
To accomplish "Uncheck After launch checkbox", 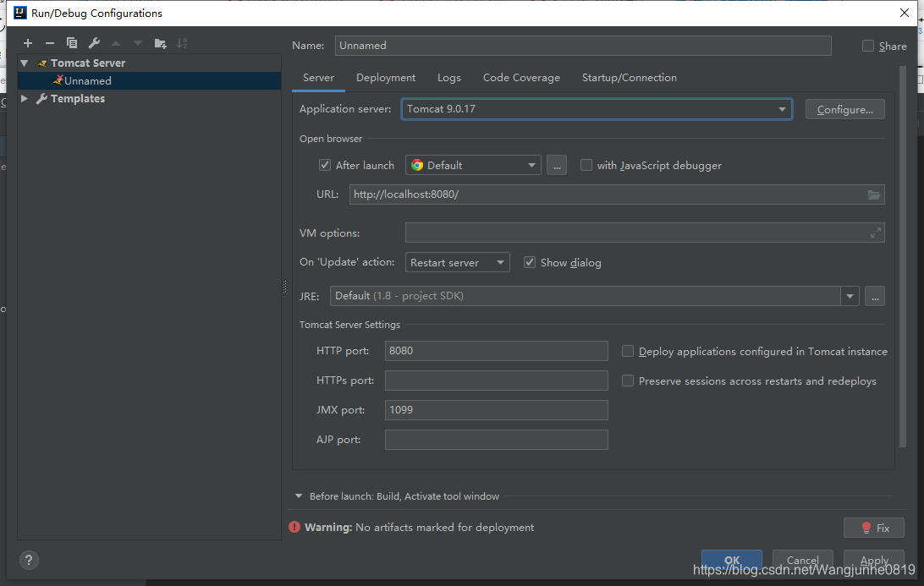I will coord(325,165).
